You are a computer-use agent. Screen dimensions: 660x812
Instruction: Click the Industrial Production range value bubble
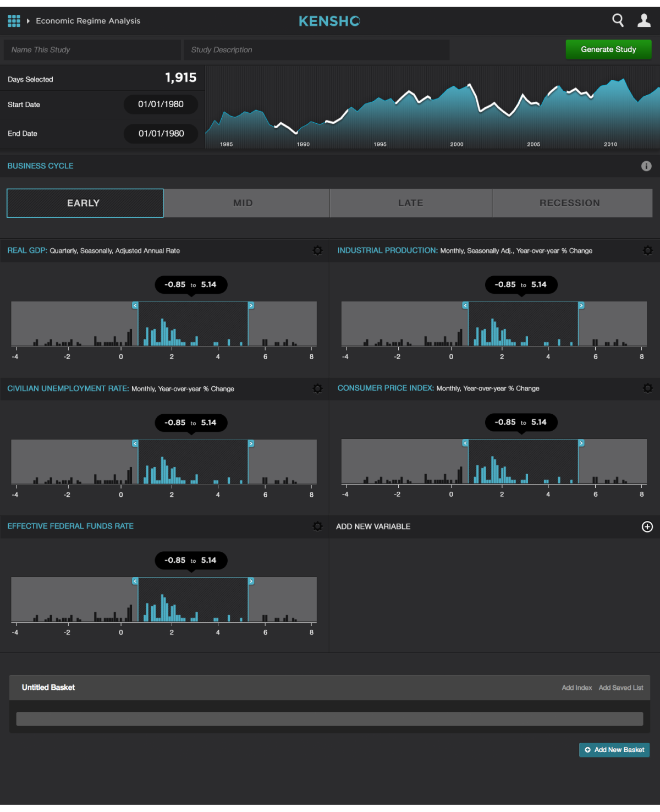point(521,285)
